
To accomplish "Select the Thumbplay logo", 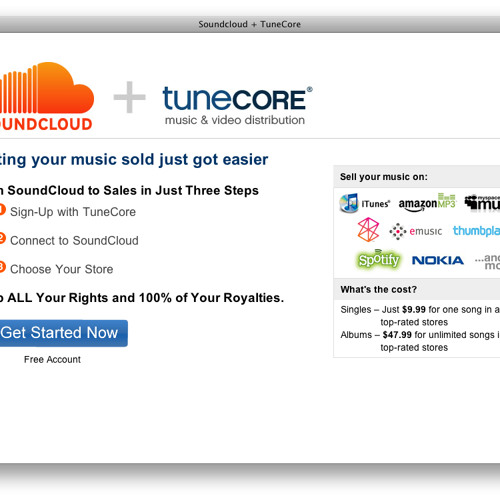I will coord(476,231).
